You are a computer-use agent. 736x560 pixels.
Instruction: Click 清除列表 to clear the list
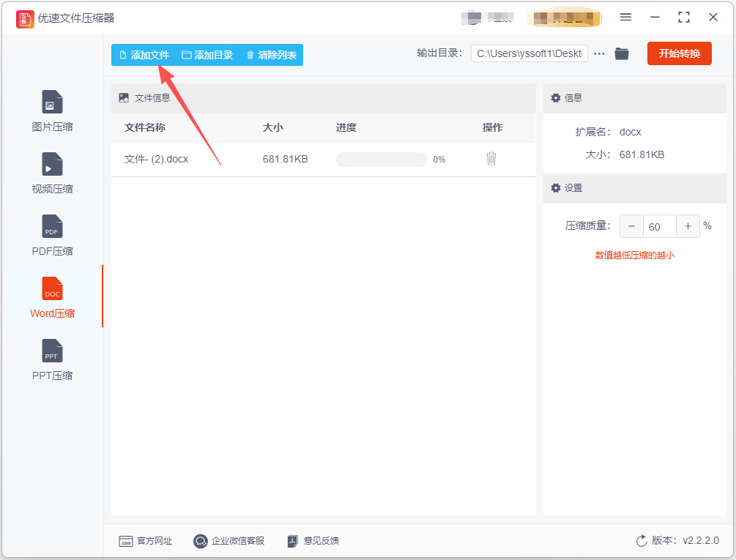(x=271, y=55)
